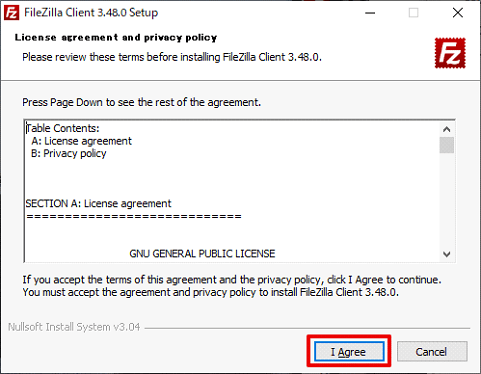Viewport: 481px width, 374px height.
Task: Click the scrollbar down arrow in license box
Action: point(447,254)
